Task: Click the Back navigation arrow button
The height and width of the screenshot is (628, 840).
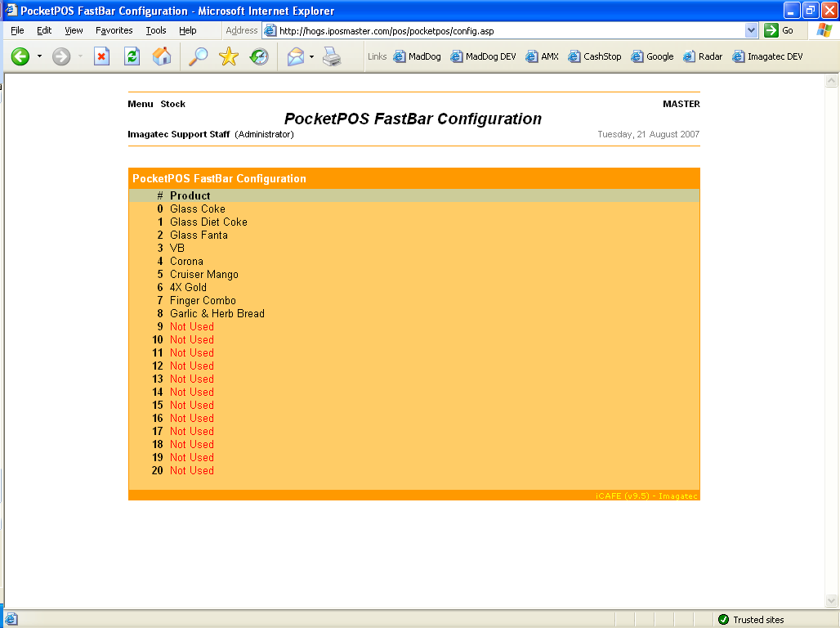Action: point(20,56)
